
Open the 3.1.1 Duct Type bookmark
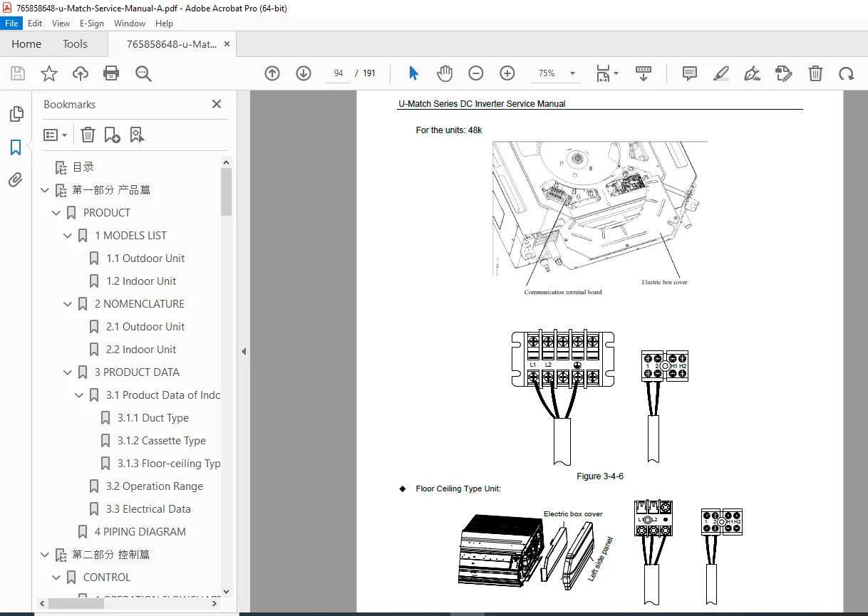pos(153,418)
